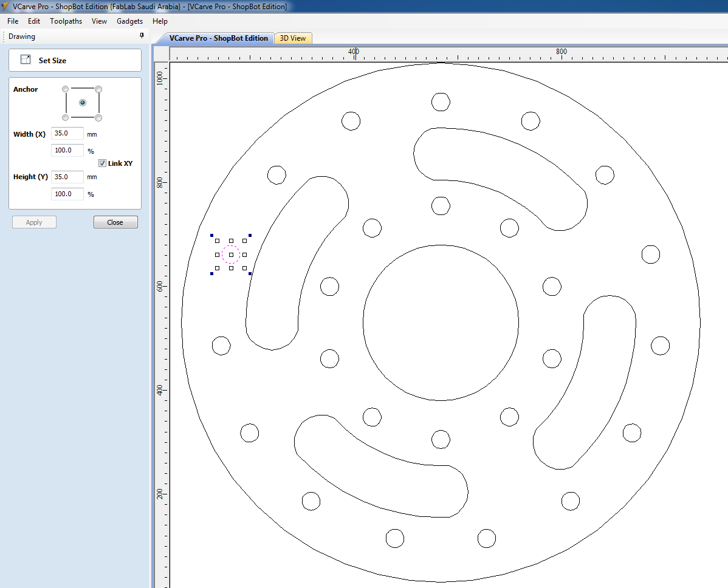Click inside the Width (X) input field
The image size is (728, 588).
(67, 133)
